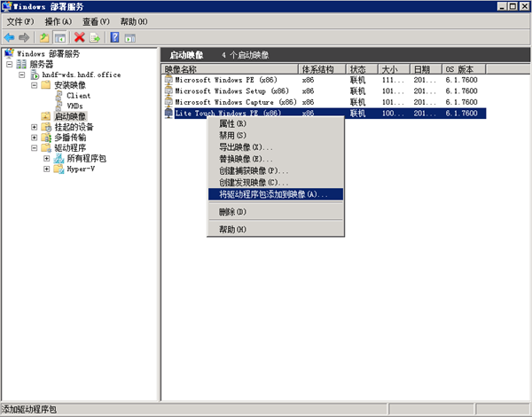Choose 帮助(H) from the context menu
This screenshot has height=417, width=532.
[276, 230]
